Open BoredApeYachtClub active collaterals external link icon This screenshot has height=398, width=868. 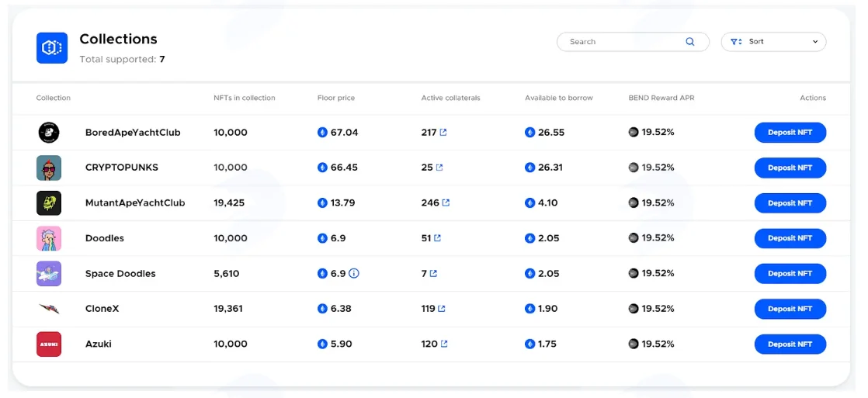(x=443, y=133)
